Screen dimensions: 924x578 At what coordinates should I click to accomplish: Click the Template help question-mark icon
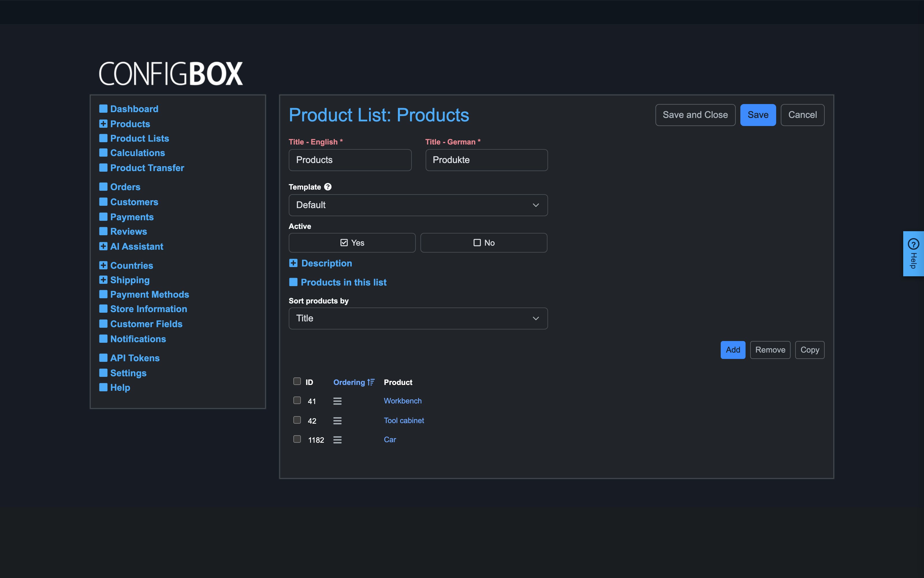pos(328,187)
